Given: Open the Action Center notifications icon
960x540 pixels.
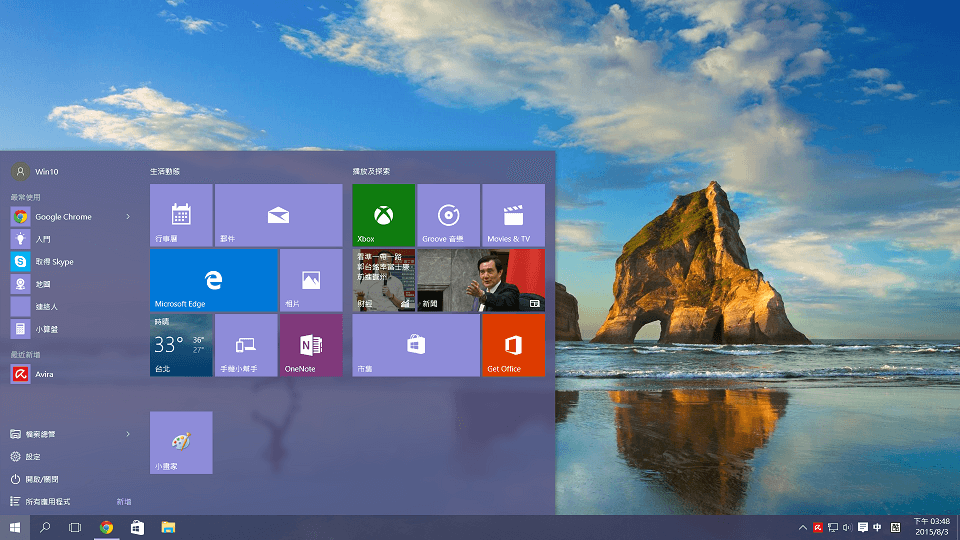Looking at the screenshot, I should [863, 527].
